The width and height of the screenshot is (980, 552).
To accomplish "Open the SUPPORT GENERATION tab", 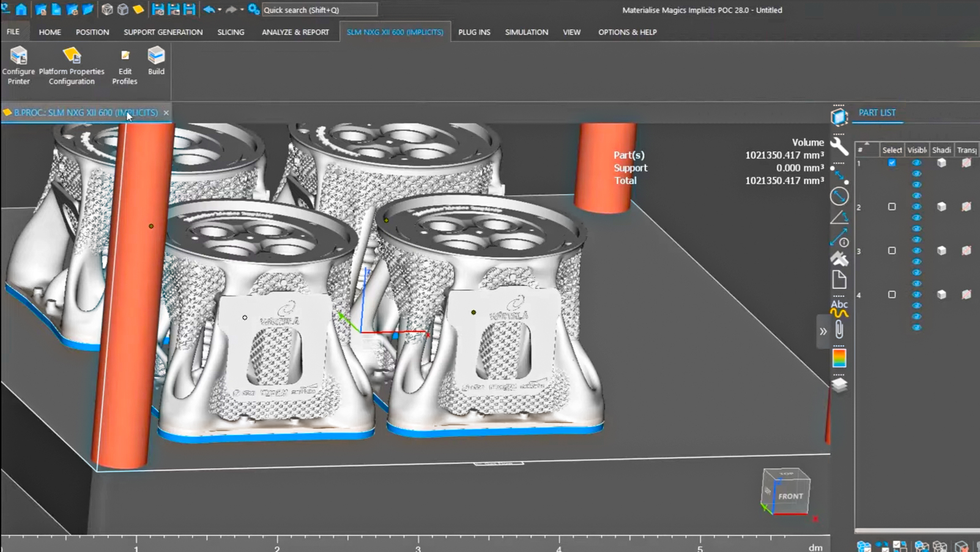I will point(163,32).
